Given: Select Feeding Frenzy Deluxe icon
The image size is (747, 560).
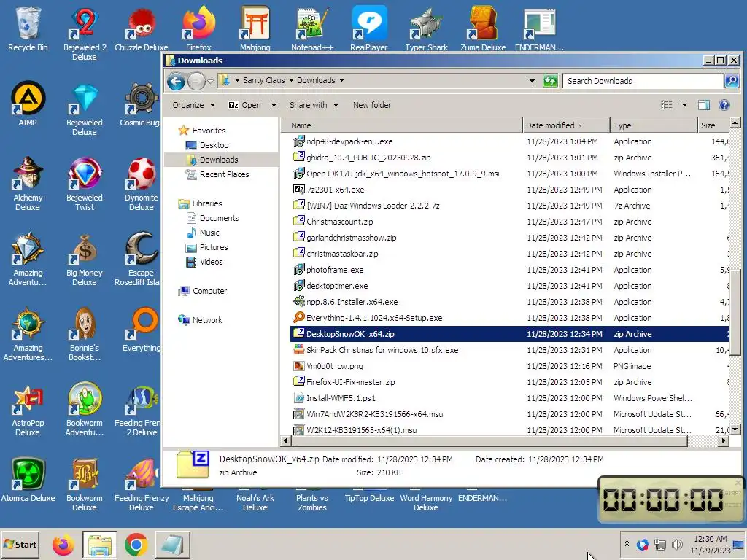Looking at the screenshot, I should 141,485.
